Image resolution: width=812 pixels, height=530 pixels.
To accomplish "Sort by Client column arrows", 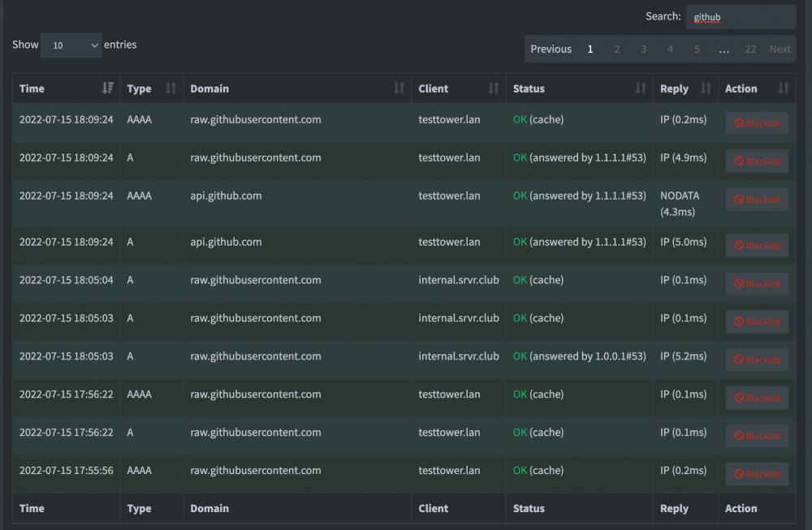I will click(x=494, y=88).
